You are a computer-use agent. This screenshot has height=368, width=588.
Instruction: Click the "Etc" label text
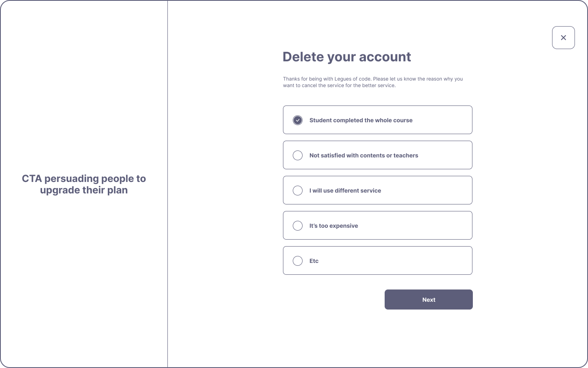point(314,261)
